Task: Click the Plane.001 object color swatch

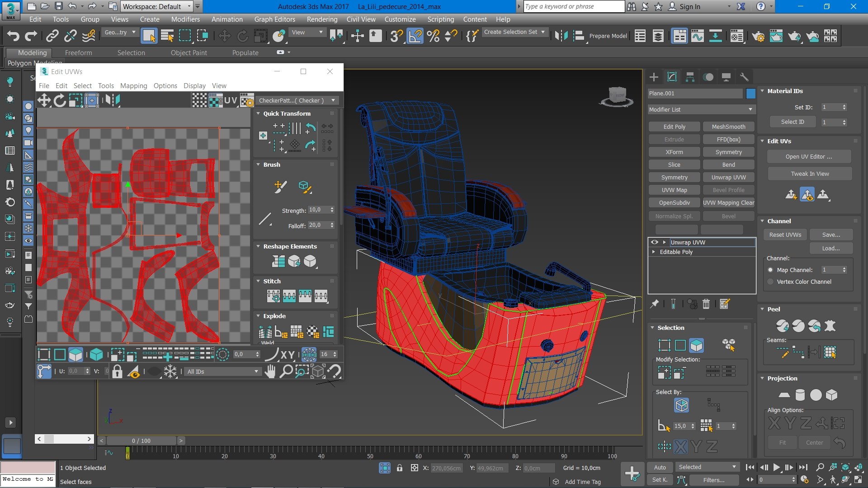Action: [750, 93]
